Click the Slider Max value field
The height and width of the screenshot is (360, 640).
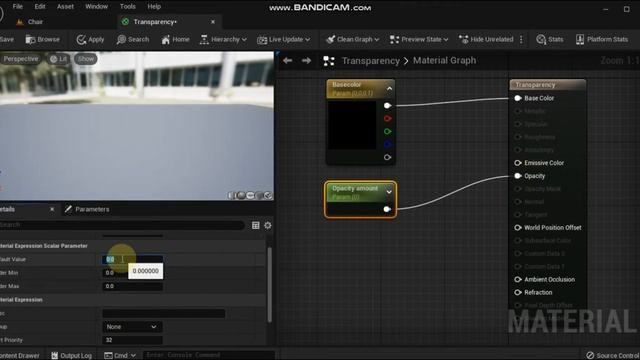132,286
